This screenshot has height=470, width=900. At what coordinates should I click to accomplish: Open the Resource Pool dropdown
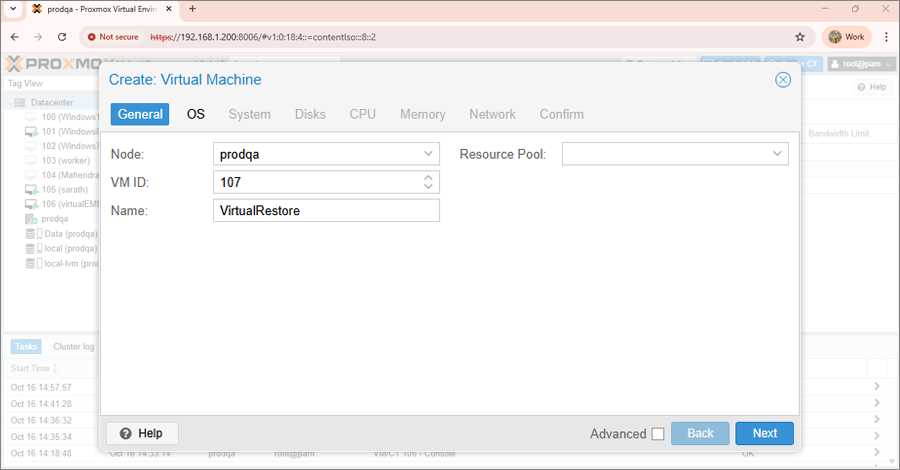click(777, 154)
